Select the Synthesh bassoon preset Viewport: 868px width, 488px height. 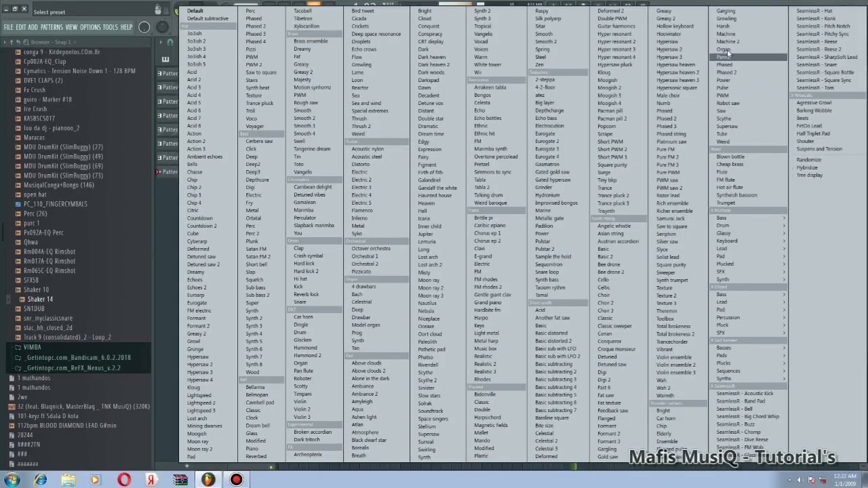point(737,195)
